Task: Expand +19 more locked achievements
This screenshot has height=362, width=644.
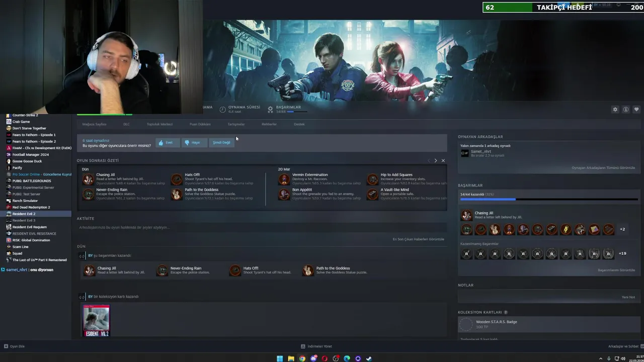Action: (622, 253)
